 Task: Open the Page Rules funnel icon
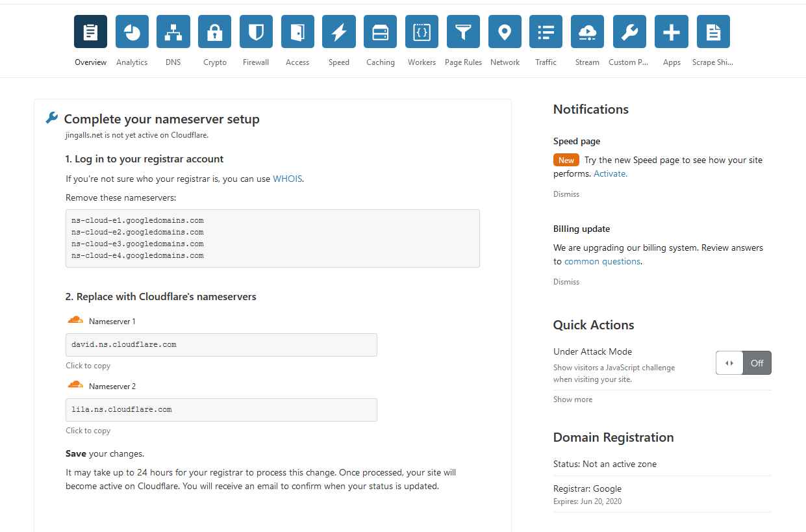pyautogui.click(x=463, y=32)
